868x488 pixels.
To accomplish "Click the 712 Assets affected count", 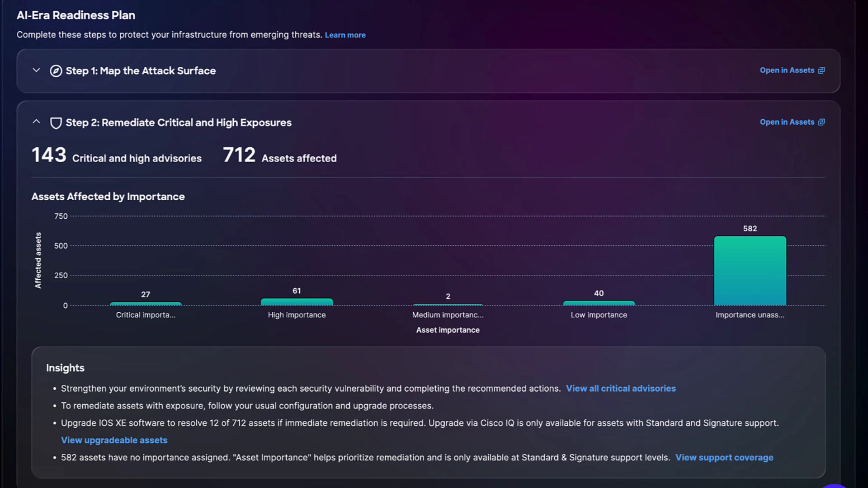I will (x=239, y=155).
